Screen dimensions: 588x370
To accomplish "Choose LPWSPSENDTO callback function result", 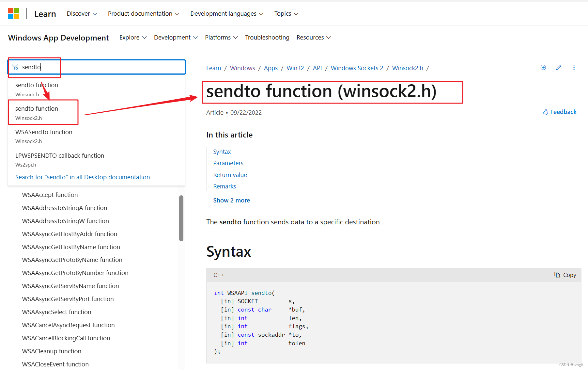I will point(96,160).
